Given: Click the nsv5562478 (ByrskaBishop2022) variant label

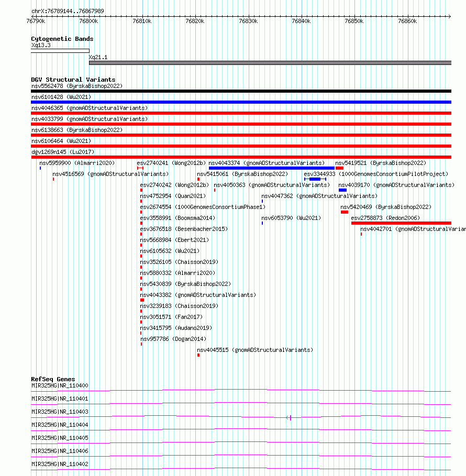Looking at the screenshot, I should (77, 86).
